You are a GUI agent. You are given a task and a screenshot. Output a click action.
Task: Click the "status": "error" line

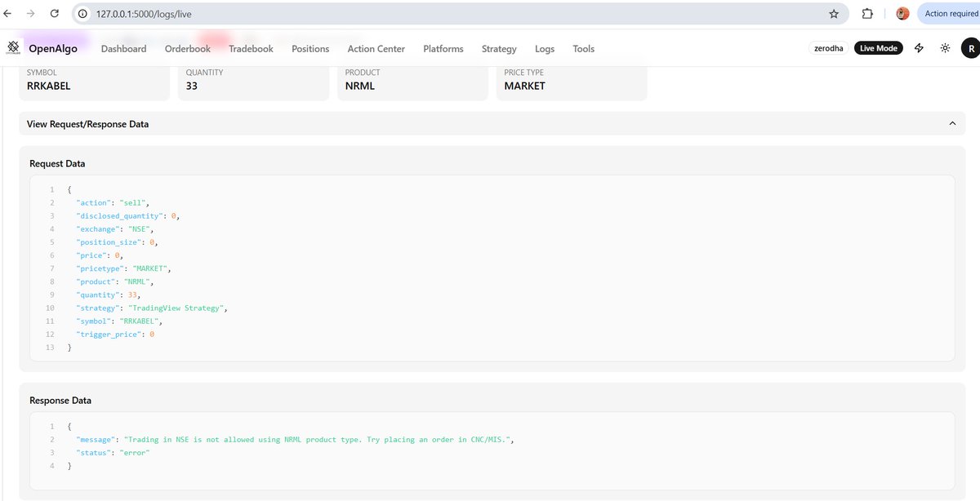click(x=113, y=453)
